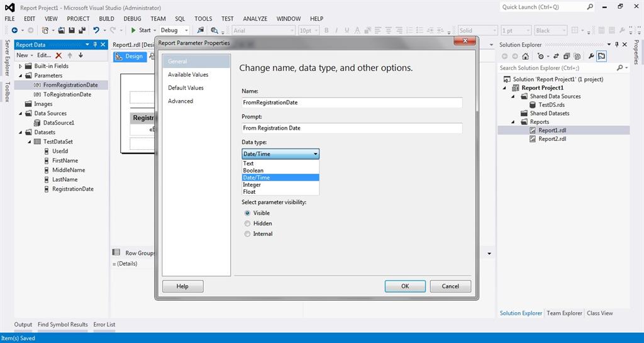Click the move down arrow in Report Data
Screen dimensions: 644x343
click(x=81, y=55)
